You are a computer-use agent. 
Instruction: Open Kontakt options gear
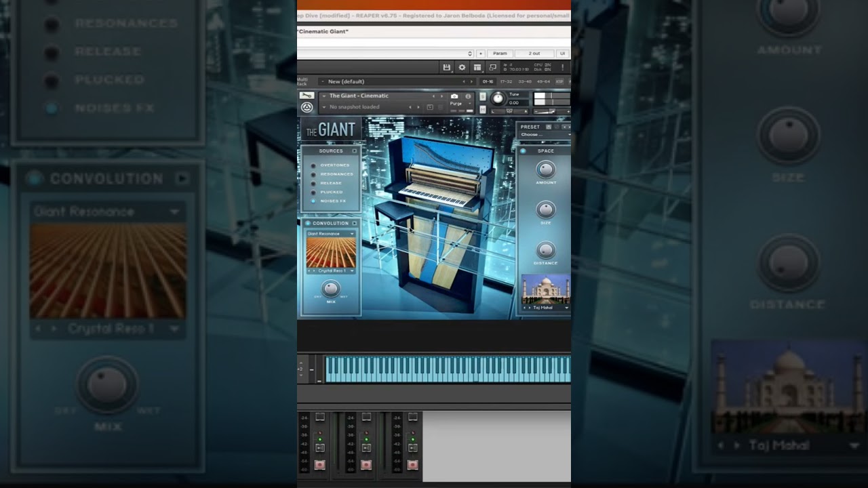(462, 67)
